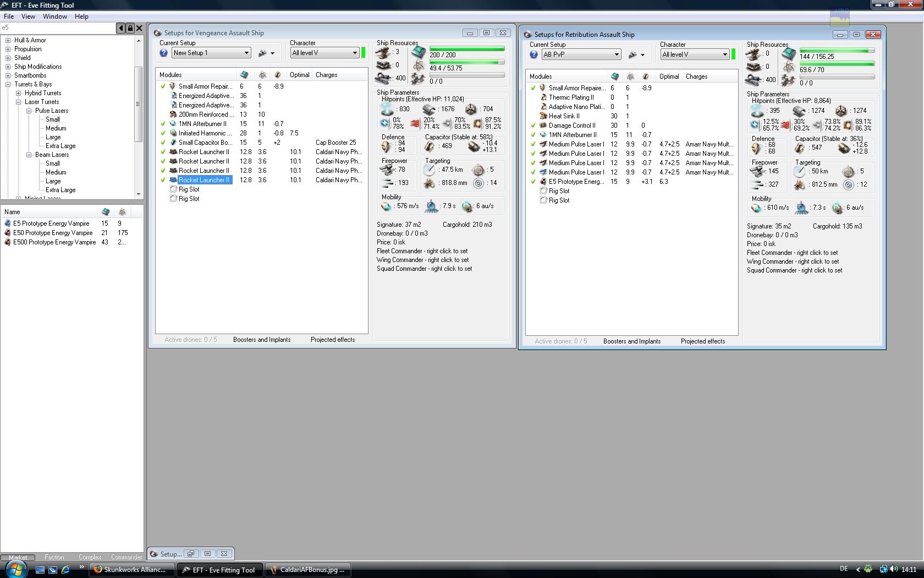Screen dimensions: 924x578
Task: Click the armor hitpoints icon in Vengeance Ship Parameters
Action: point(430,109)
